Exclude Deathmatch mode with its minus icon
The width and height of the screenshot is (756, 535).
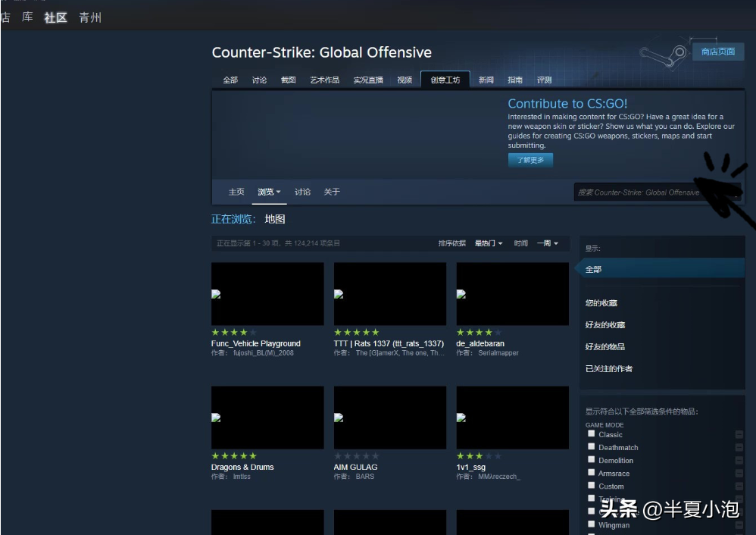point(739,448)
